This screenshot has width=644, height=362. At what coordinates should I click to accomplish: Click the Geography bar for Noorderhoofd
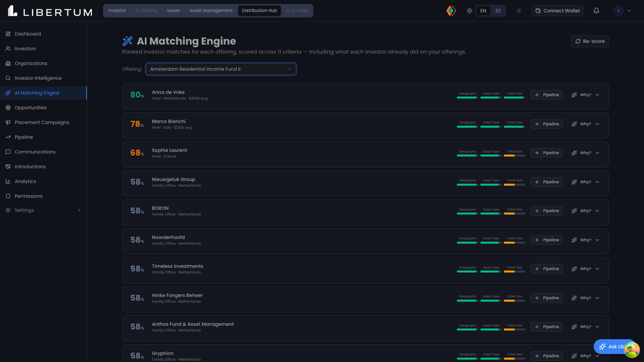(x=467, y=243)
